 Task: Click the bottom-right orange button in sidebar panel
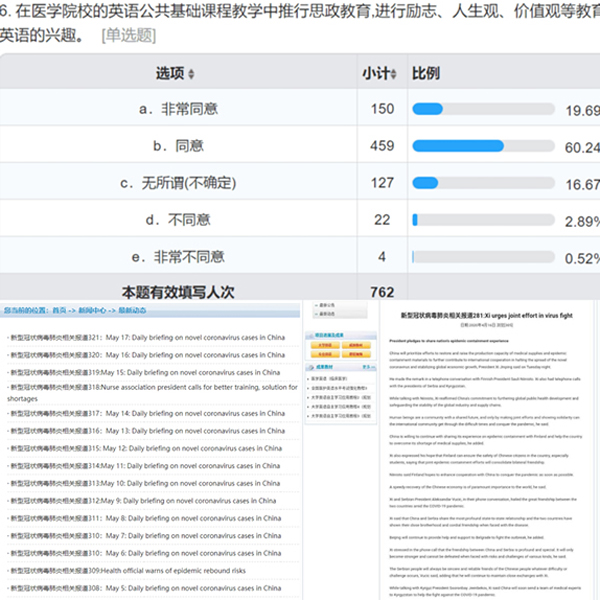355,354
